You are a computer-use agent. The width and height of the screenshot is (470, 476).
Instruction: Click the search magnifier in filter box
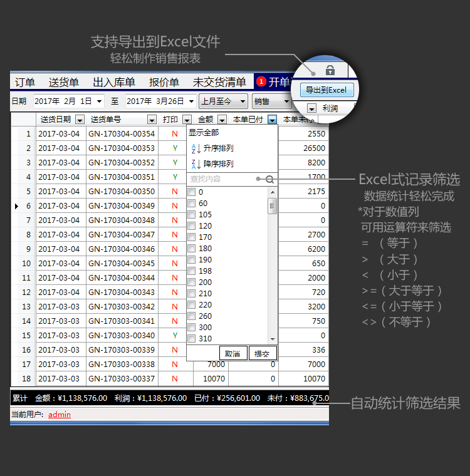(x=269, y=179)
